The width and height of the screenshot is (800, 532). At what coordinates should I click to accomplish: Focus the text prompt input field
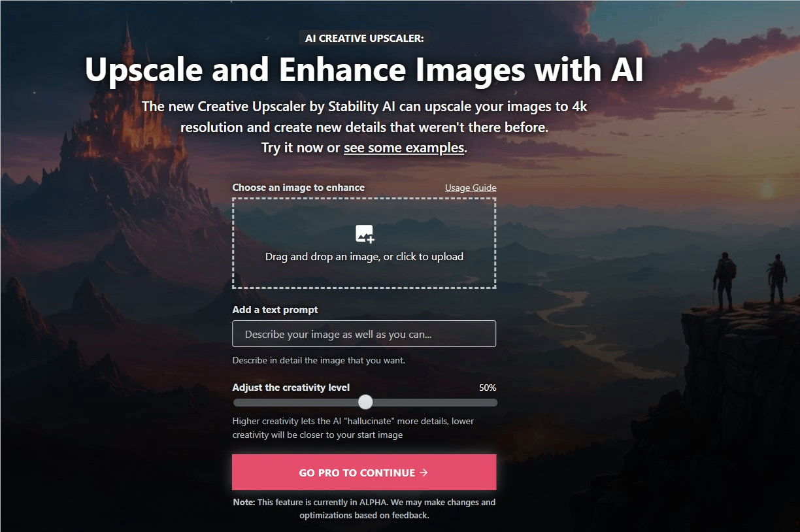click(364, 333)
